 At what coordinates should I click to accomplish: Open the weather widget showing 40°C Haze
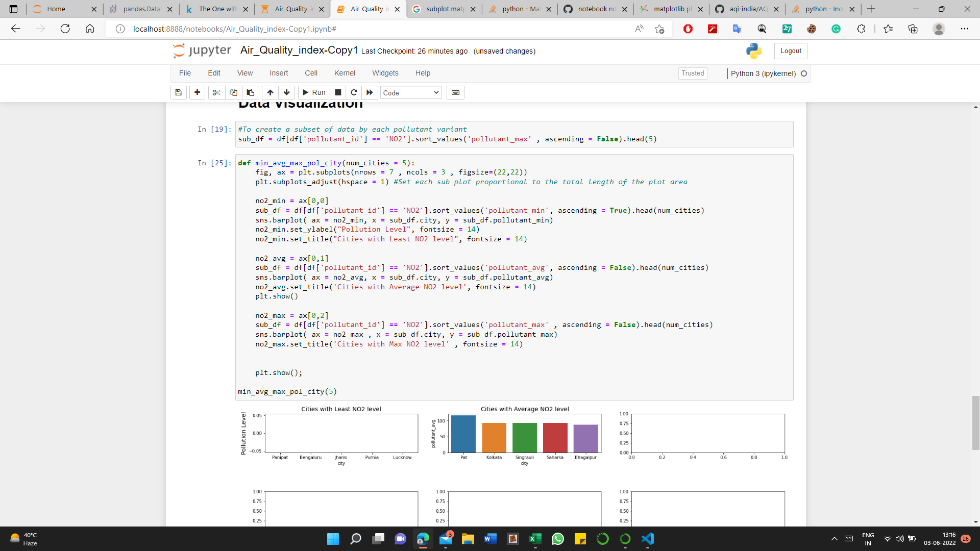click(24, 539)
